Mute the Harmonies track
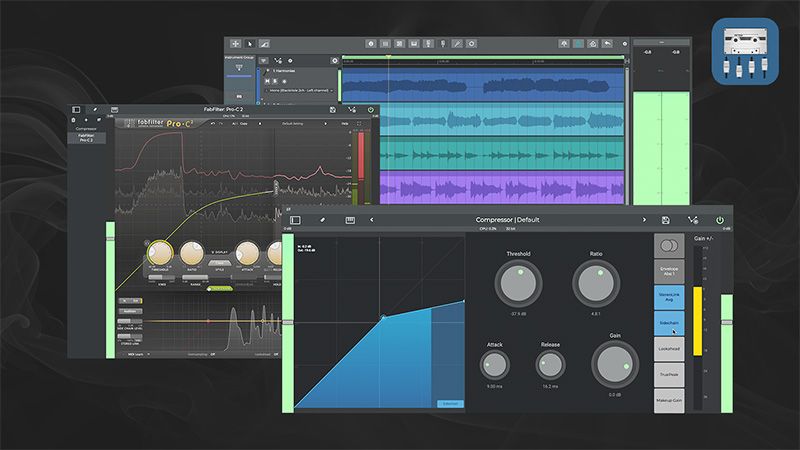 pyautogui.click(x=267, y=81)
